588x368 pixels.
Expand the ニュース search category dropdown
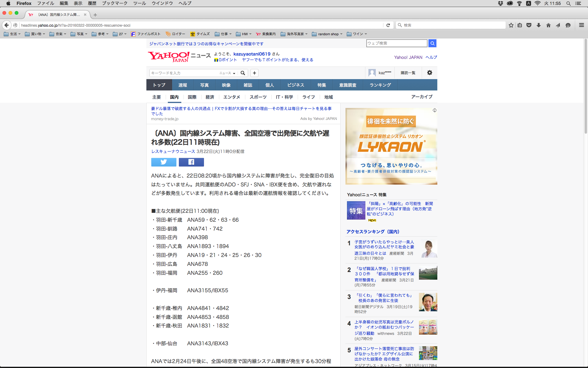point(227,73)
